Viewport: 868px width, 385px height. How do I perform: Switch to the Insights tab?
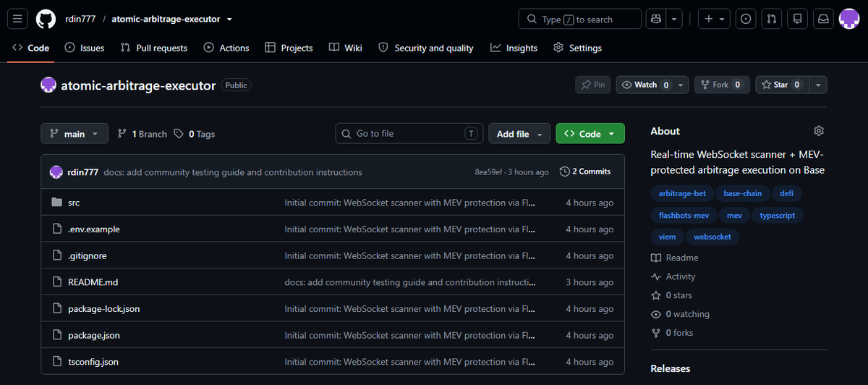[514, 48]
